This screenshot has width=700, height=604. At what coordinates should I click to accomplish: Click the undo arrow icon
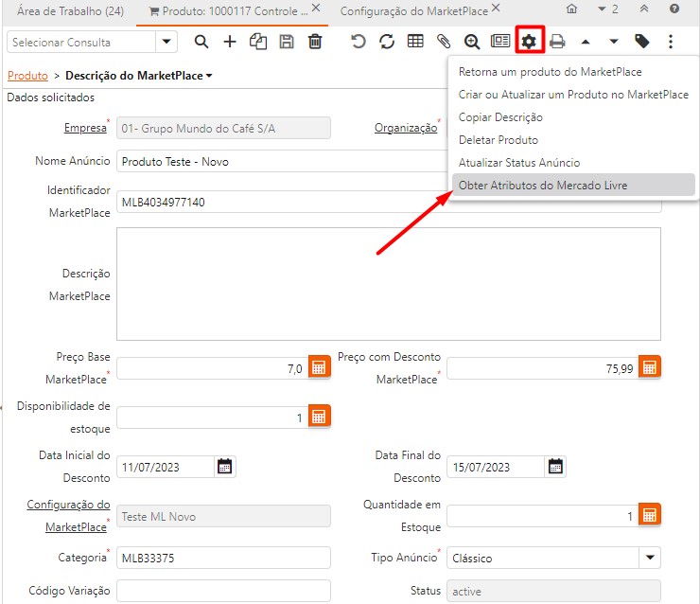358,42
